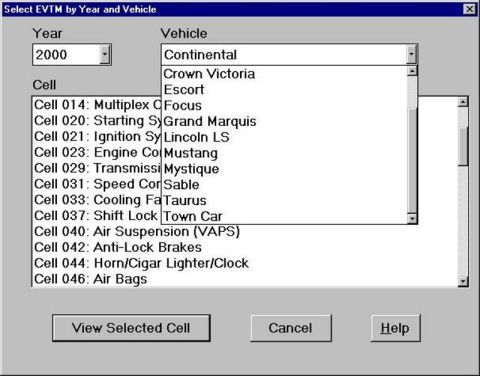480x376 pixels.
Task: Select Cell 046: Air Bags
Action: (x=245, y=279)
